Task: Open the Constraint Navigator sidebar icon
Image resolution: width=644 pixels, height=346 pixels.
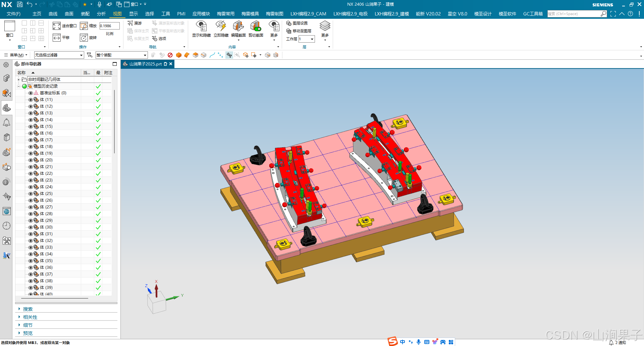Action: (x=7, y=93)
